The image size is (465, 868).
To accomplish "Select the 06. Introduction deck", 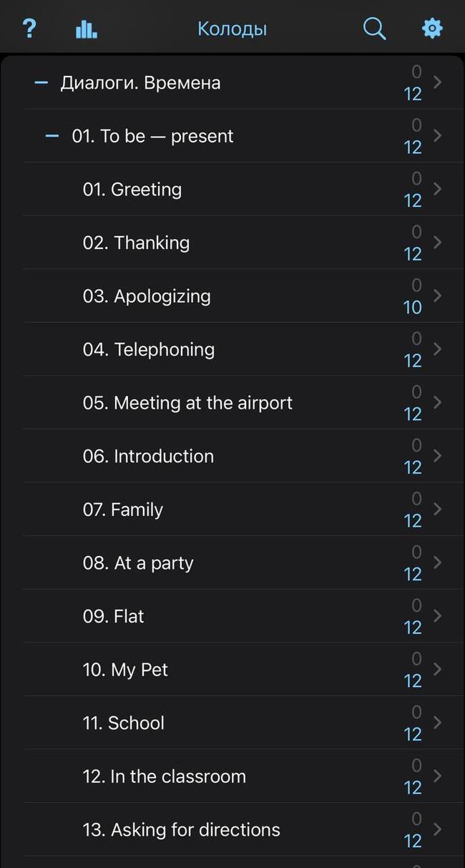I will (x=148, y=456).
